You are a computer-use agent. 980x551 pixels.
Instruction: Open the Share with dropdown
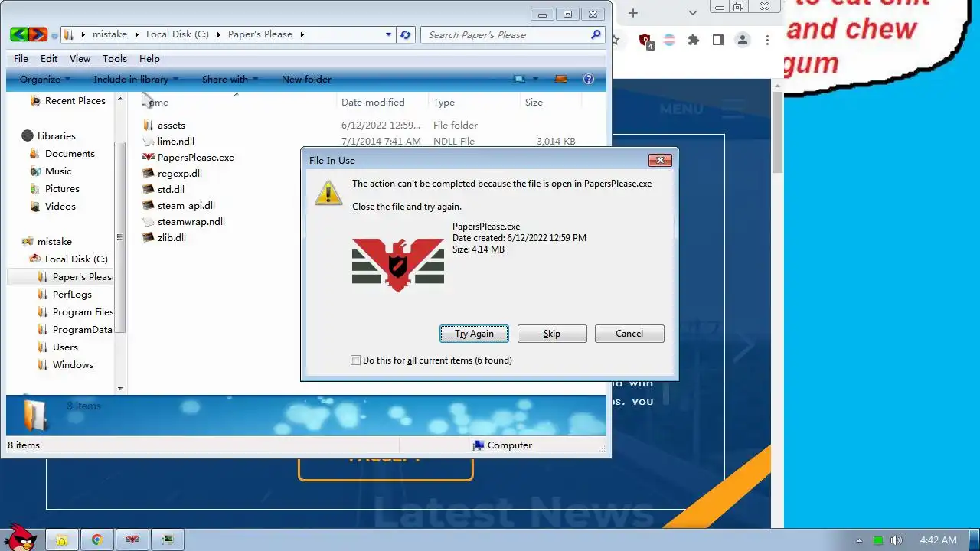[230, 79]
